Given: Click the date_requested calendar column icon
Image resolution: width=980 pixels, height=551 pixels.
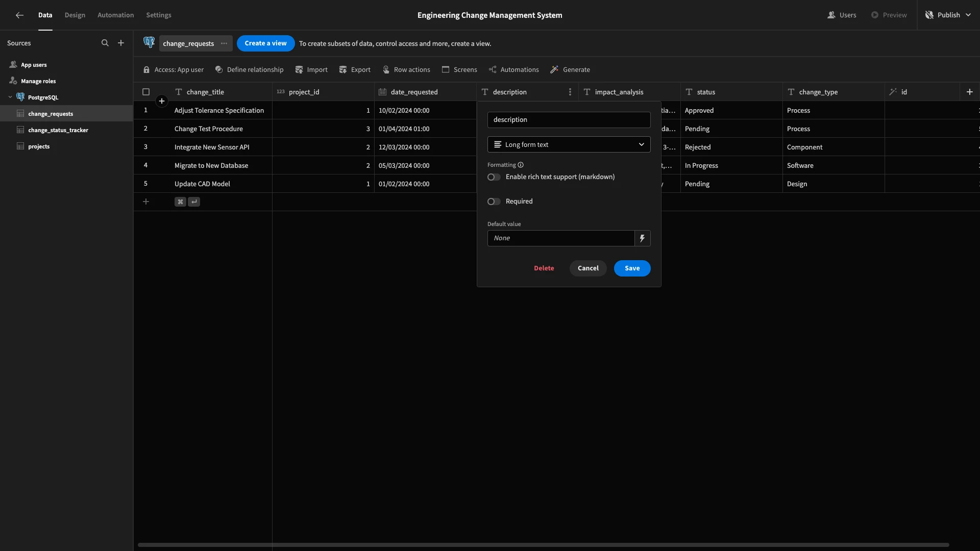Looking at the screenshot, I should [382, 92].
